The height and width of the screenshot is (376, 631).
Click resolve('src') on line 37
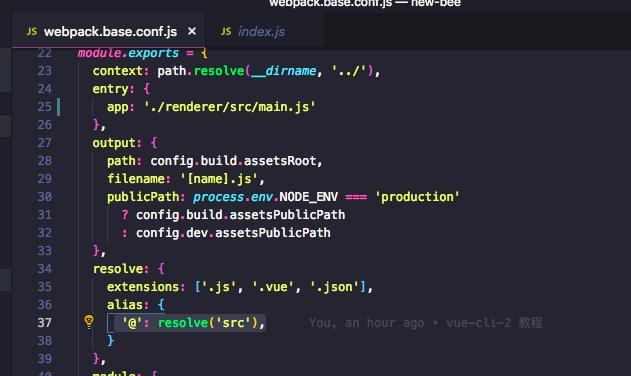[x=208, y=323]
